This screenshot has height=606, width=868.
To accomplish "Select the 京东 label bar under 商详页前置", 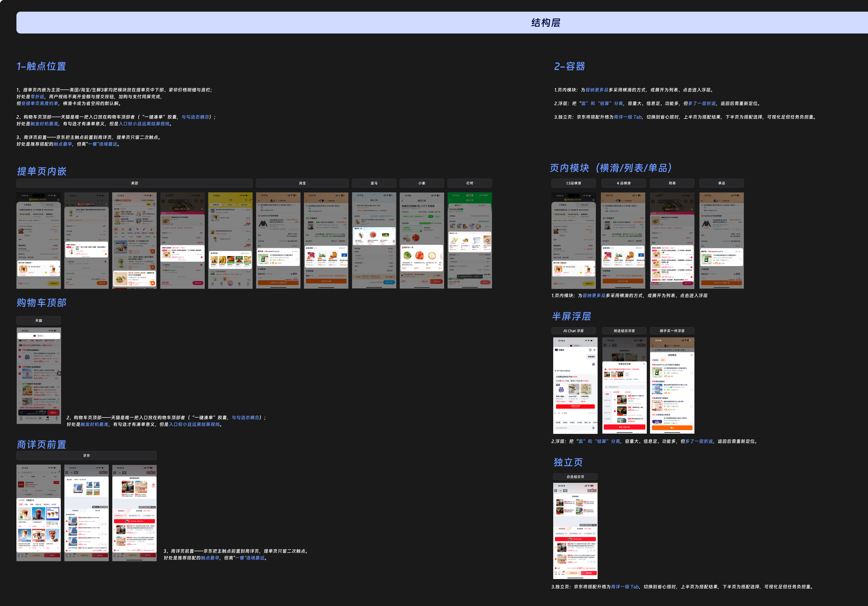I will click(87, 455).
